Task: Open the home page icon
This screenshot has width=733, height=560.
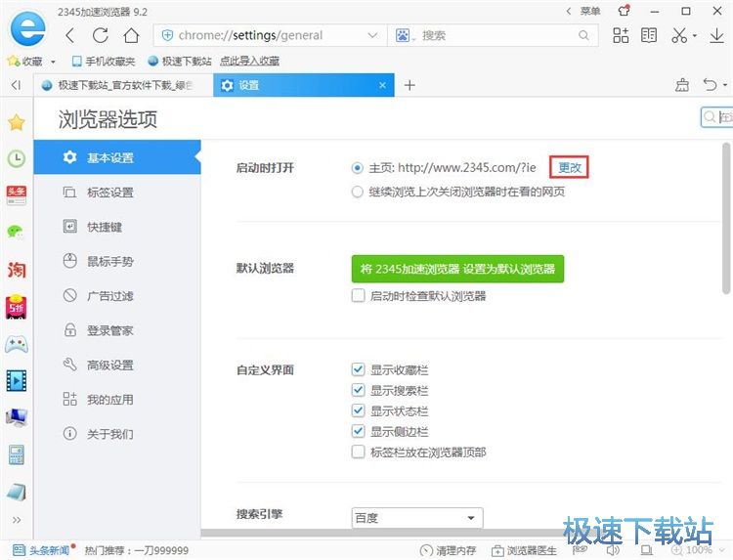Action: (x=131, y=35)
